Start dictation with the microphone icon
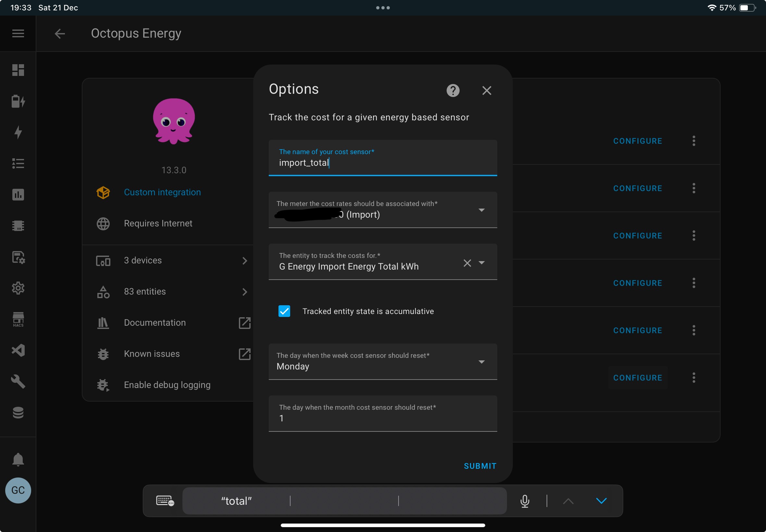 525,501
